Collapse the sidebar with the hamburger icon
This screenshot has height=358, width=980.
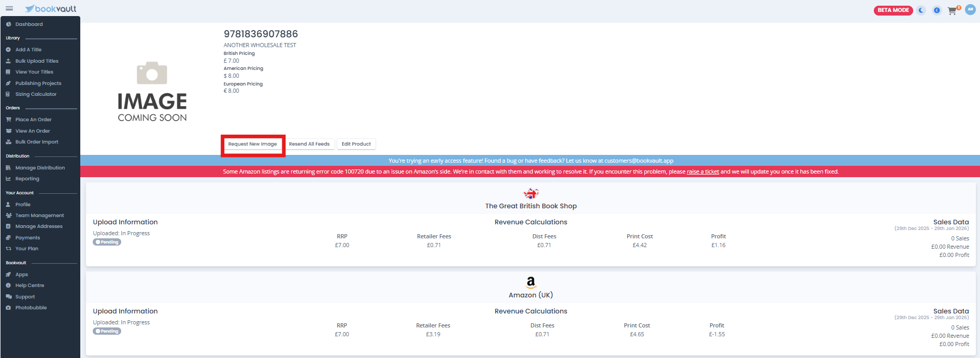[9, 8]
